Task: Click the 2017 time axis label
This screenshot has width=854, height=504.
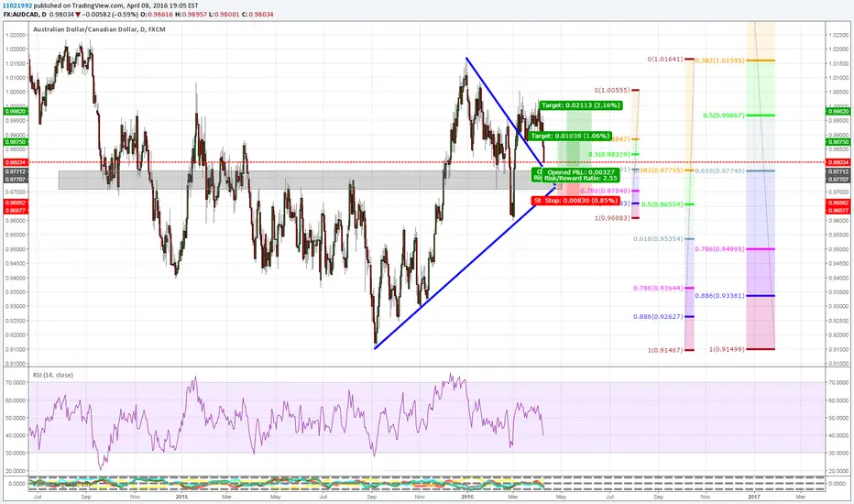Action: click(754, 497)
